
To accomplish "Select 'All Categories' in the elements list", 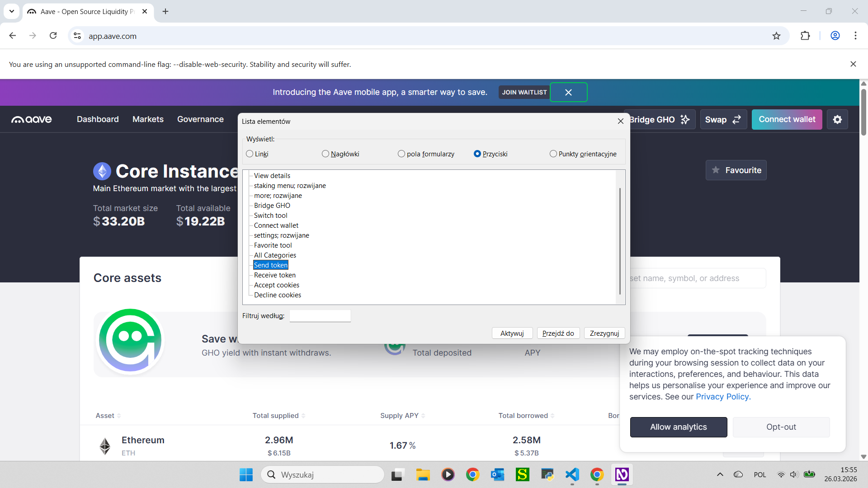I will 275,255.
